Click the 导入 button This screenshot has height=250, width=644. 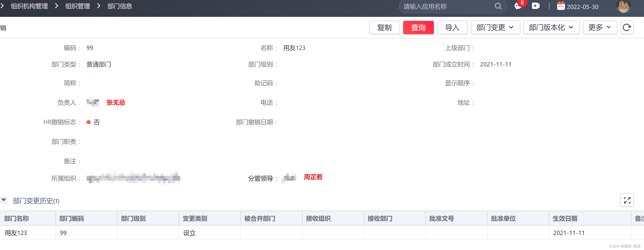point(452,28)
